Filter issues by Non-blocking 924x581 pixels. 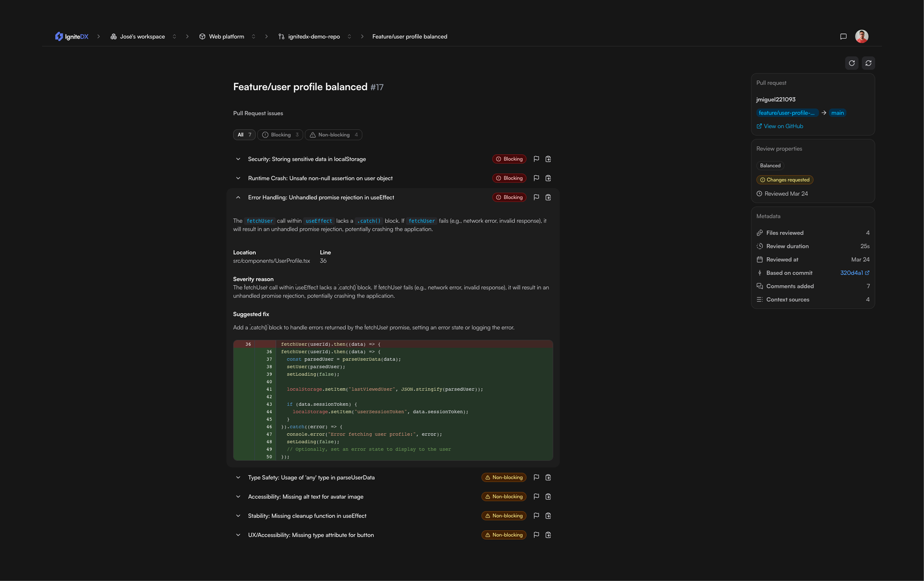coord(333,135)
